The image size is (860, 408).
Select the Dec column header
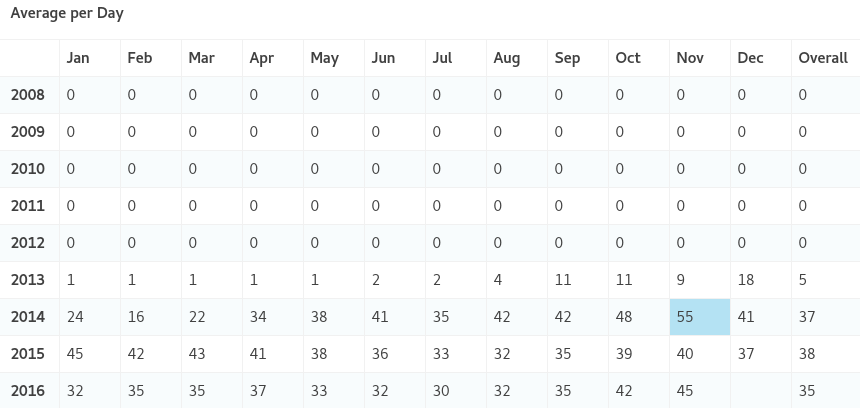pyautogui.click(x=750, y=58)
